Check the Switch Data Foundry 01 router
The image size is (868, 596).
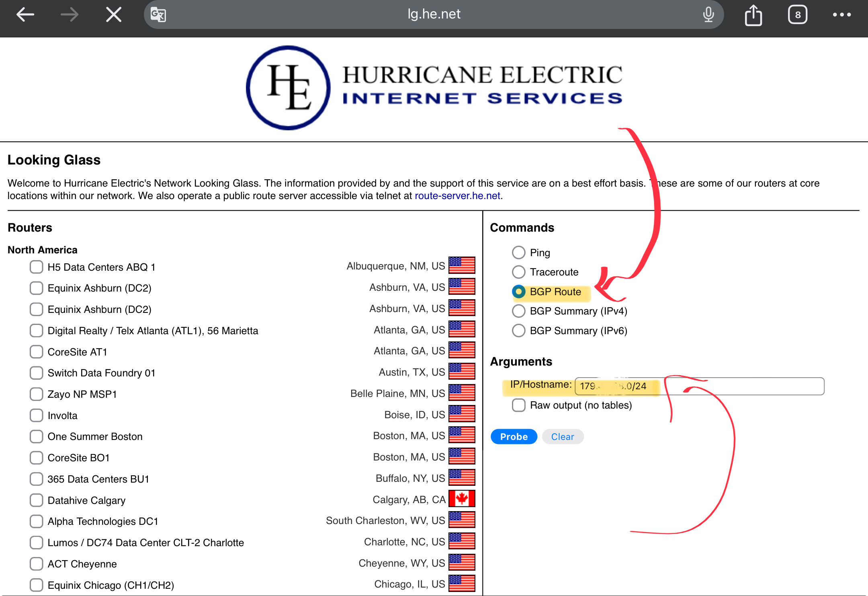[37, 373]
